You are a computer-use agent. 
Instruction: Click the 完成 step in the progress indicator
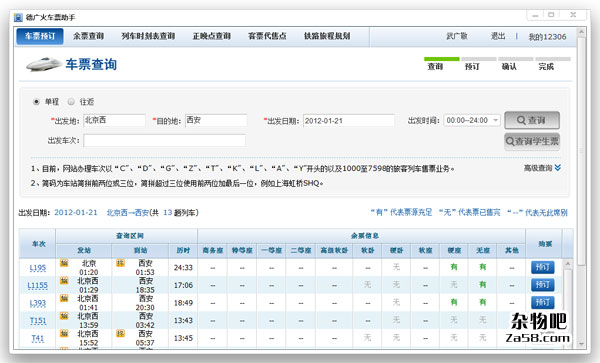[546, 67]
